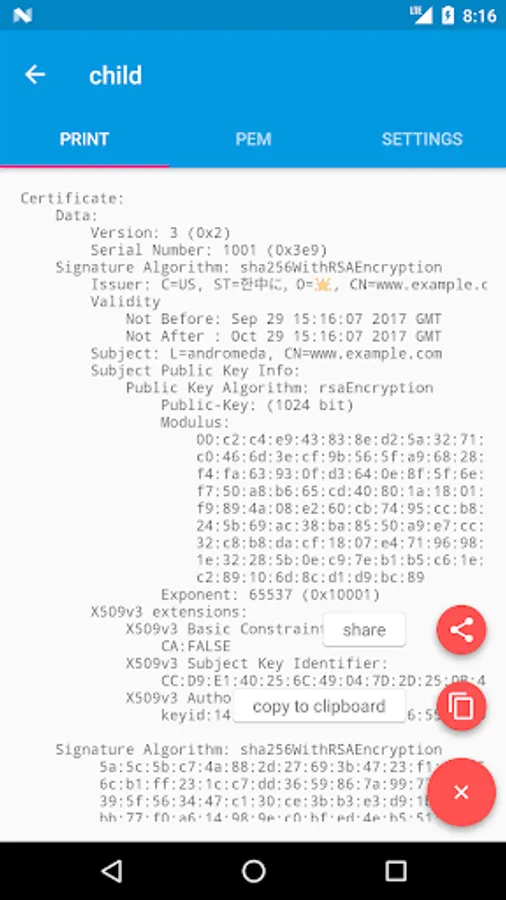The image size is (506, 900).
Task: Click the copy to clipboard label
Action: click(x=319, y=706)
